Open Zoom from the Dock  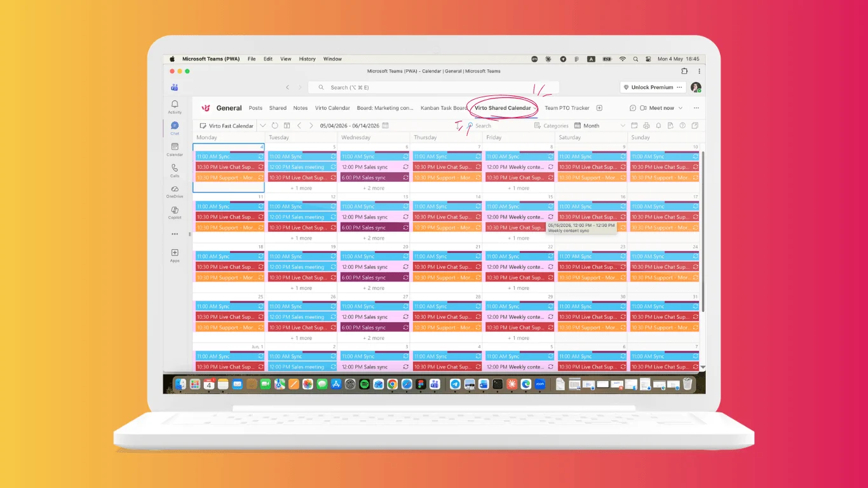tap(540, 384)
